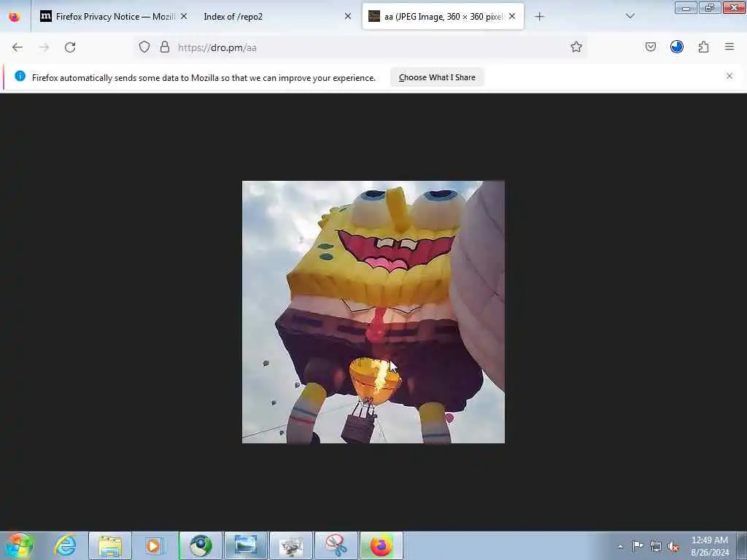This screenshot has height=560, width=747.
Task: Launch Internet Explorer from taskbar
Action: tap(65, 545)
